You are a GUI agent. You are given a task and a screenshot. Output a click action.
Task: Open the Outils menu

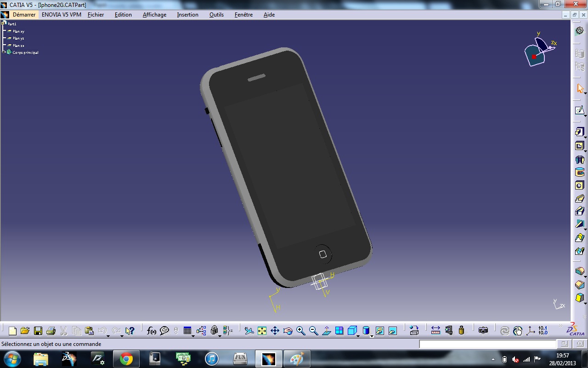pyautogui.click(x=216, y=15)
